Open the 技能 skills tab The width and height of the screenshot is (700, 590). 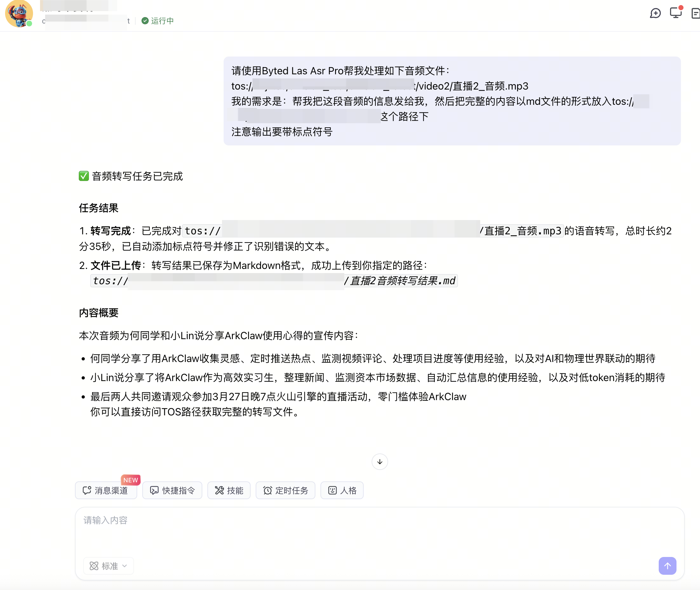point(229,490)
